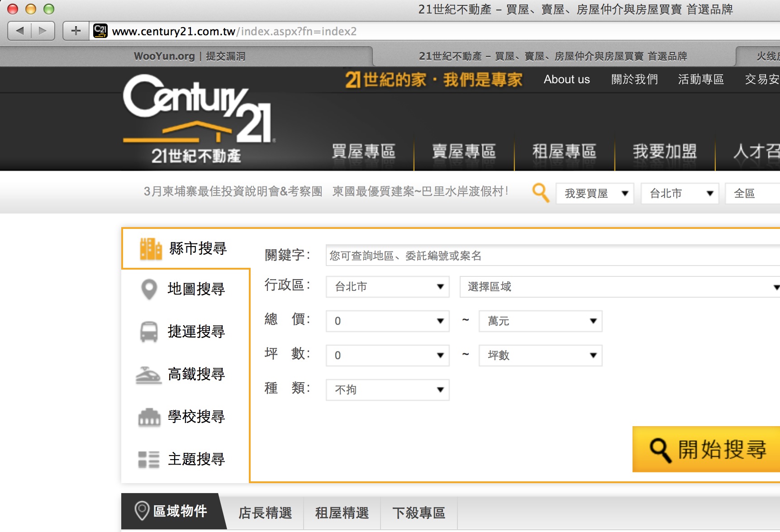Open the 我要加盟 navigation menu
The height and width of the screenshot is (532, 780).
(x=665, y=152)
